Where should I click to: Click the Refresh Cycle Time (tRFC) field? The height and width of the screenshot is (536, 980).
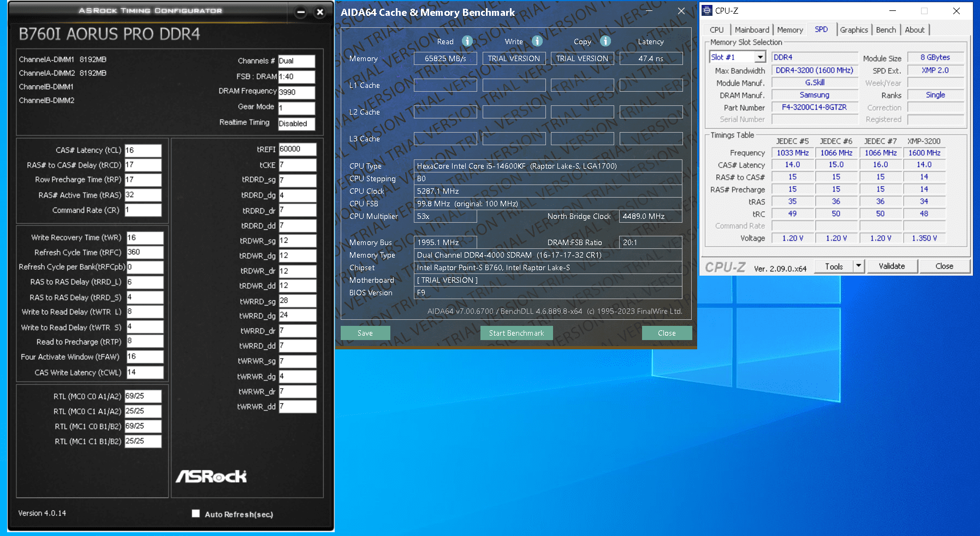[145, 252]
